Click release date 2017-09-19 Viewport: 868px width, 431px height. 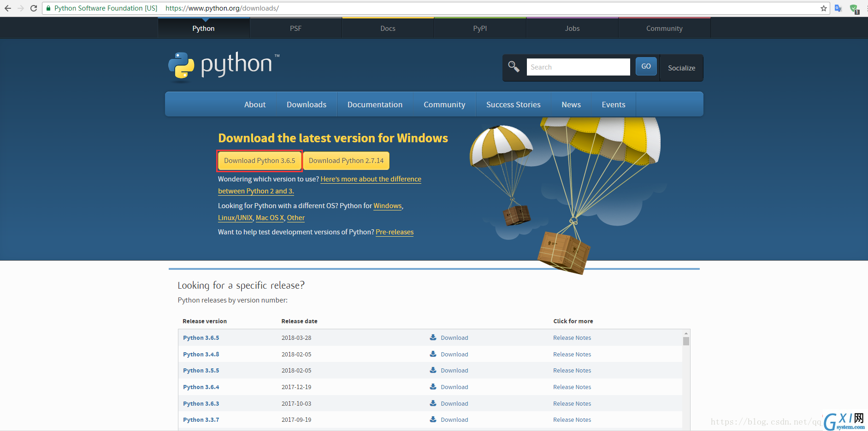296,419
